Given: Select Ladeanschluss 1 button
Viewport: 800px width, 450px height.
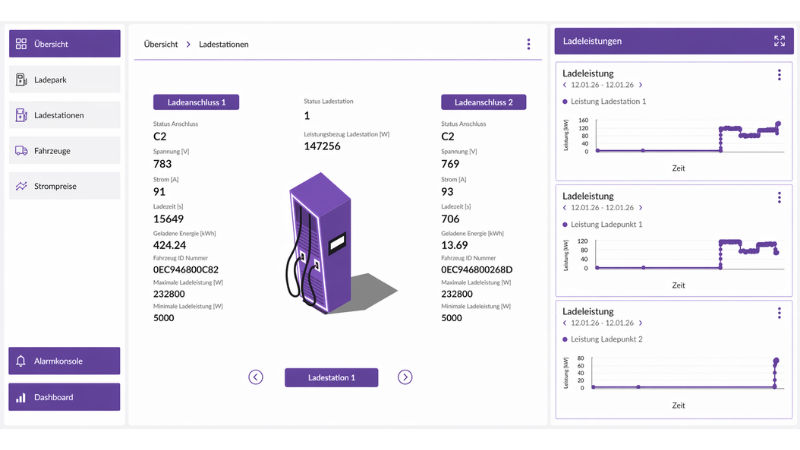Looking at the screenshot, I should 196,102.
